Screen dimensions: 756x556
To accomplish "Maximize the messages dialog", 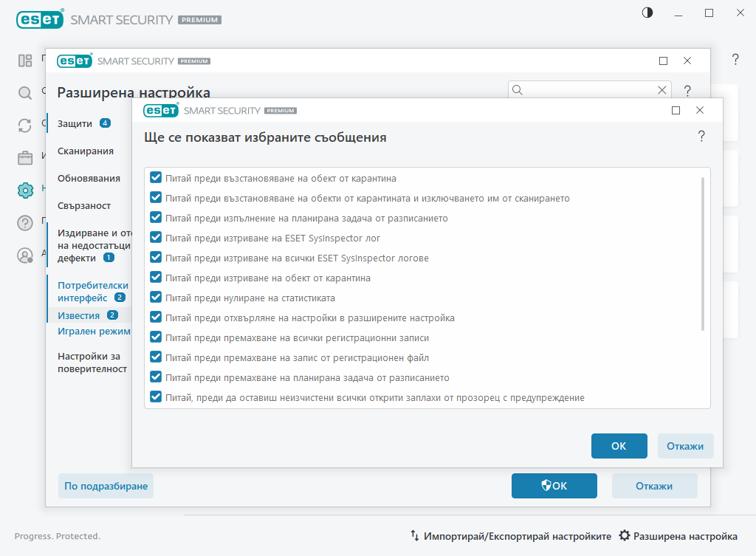I will [x=676, y=111].
